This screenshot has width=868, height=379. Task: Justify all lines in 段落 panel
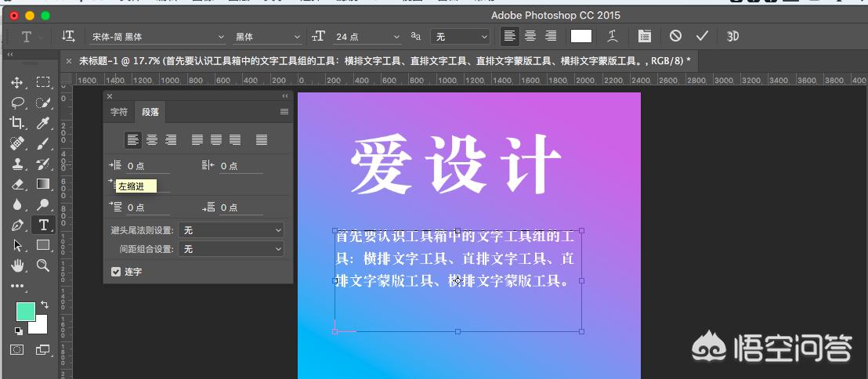tap(262, 140)
